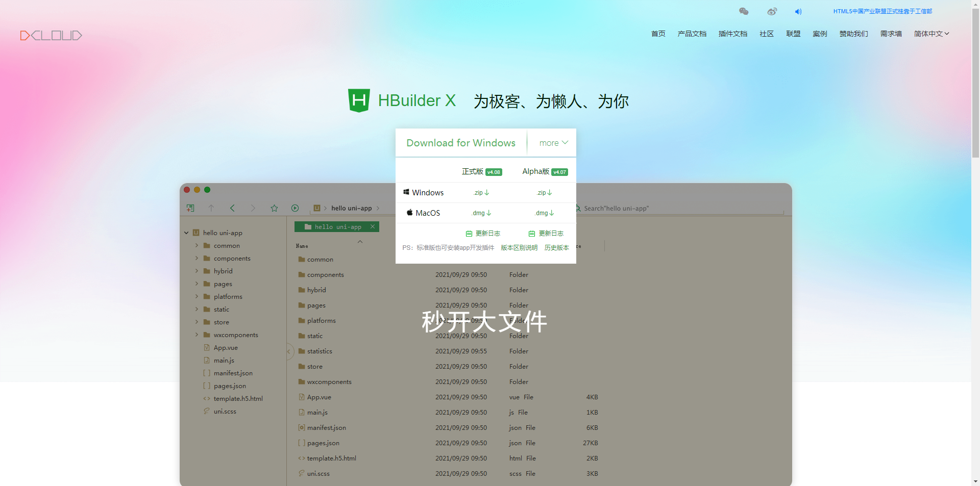The image size is (980, 486).
Task: Open the 历史版本 link
Action: pyautogui.click(x=556, y=248)
